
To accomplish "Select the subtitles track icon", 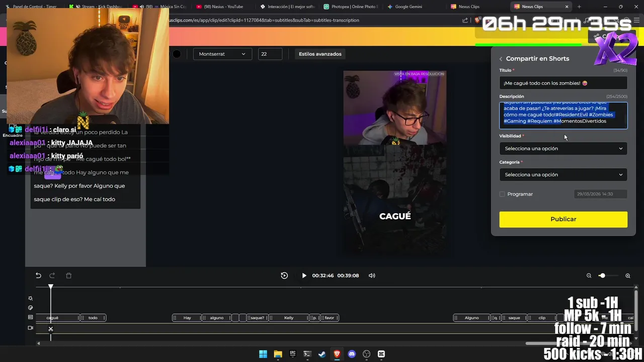I will 30,317.
